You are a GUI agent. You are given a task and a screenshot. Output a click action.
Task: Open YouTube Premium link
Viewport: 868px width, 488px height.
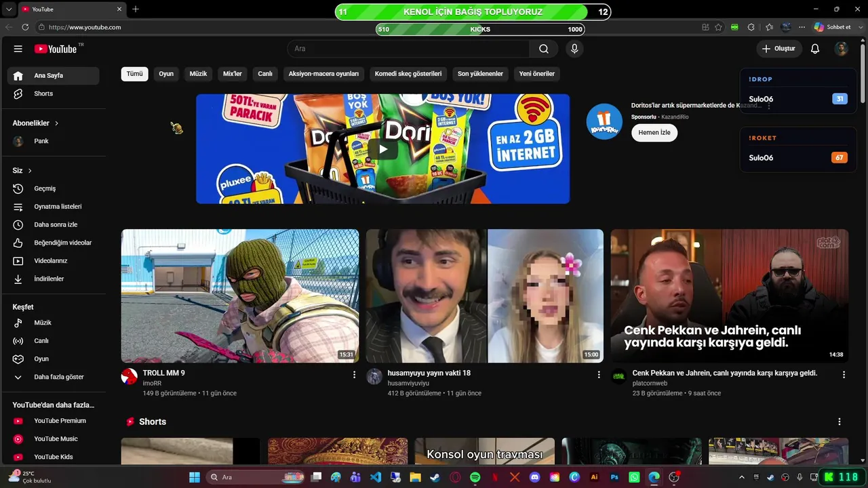click(x=54, y=421)
